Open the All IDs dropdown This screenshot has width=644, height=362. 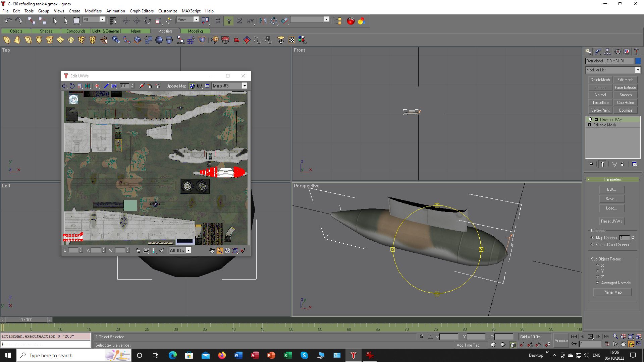click(189, 251)
